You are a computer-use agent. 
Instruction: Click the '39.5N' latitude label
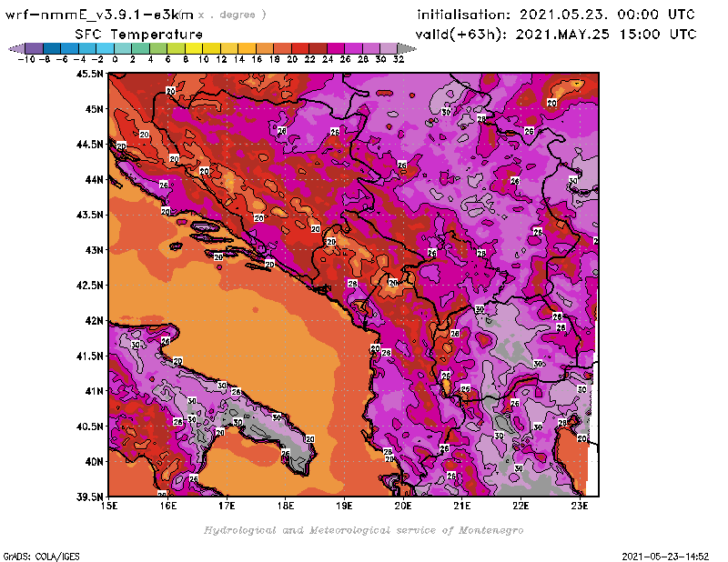[x=89, y=497]
